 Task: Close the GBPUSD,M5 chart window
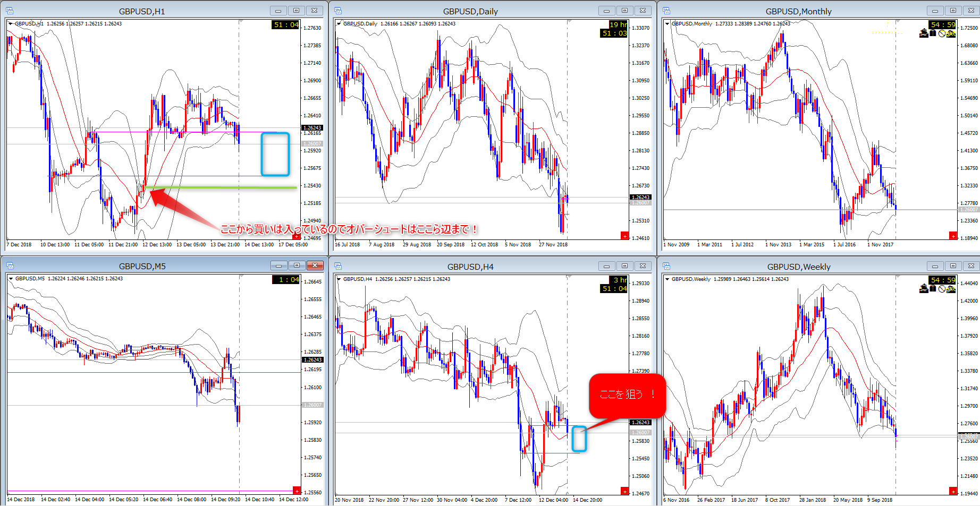(x=315, y=265)
